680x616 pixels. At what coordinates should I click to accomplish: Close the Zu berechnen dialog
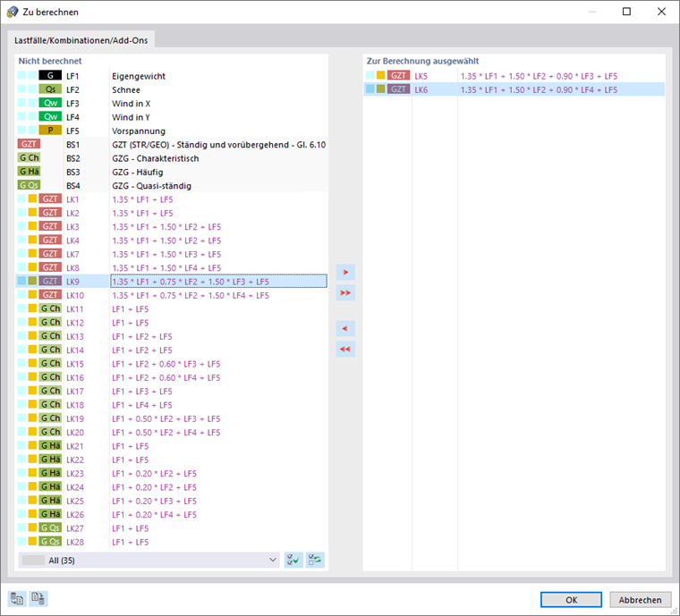[661, 12]
